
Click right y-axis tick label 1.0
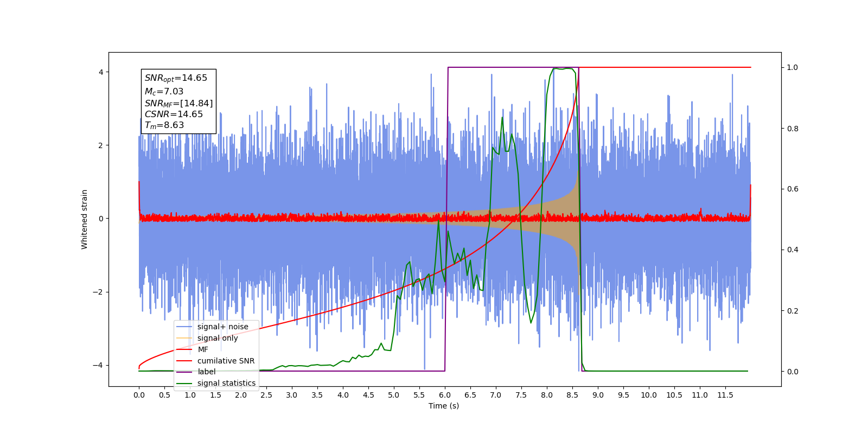coord(793,67)
